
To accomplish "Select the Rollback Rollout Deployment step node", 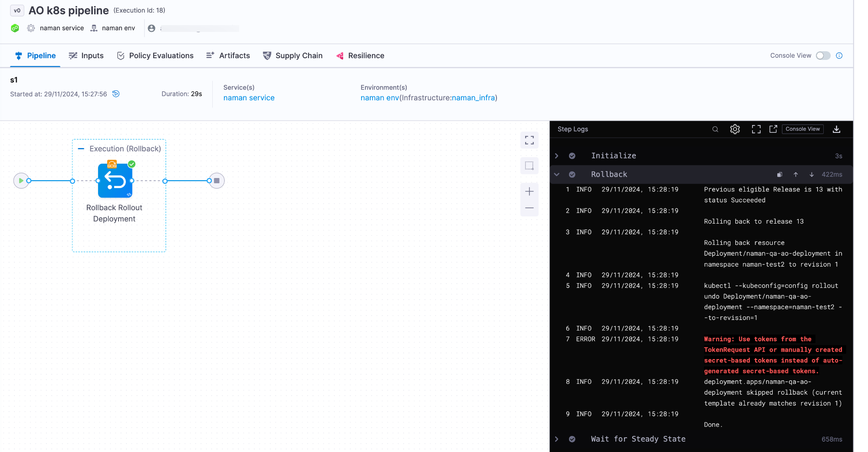I will 115,181.
